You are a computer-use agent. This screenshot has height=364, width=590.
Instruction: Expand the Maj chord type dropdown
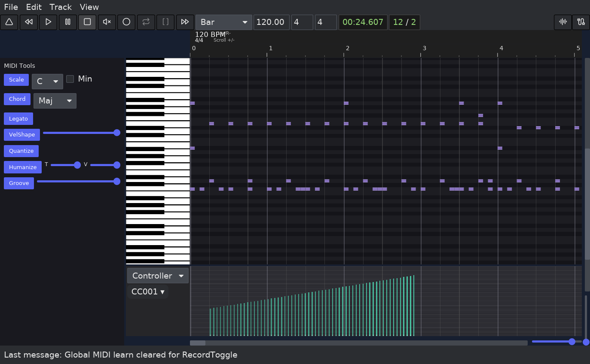click(x=55, y=100)
